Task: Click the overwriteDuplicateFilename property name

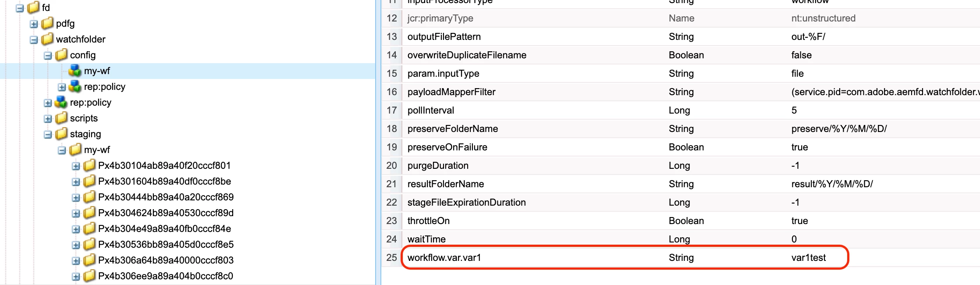Action: click(x=467, y=55)
